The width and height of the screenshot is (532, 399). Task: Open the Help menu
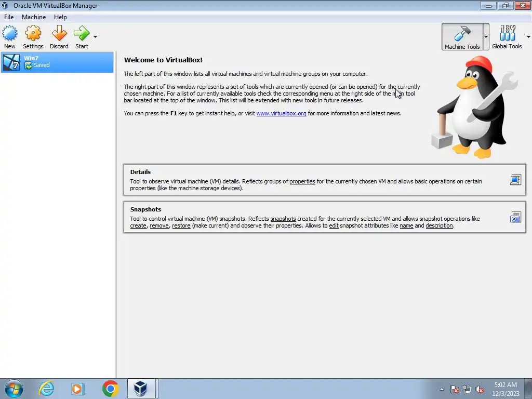point(60,17)
